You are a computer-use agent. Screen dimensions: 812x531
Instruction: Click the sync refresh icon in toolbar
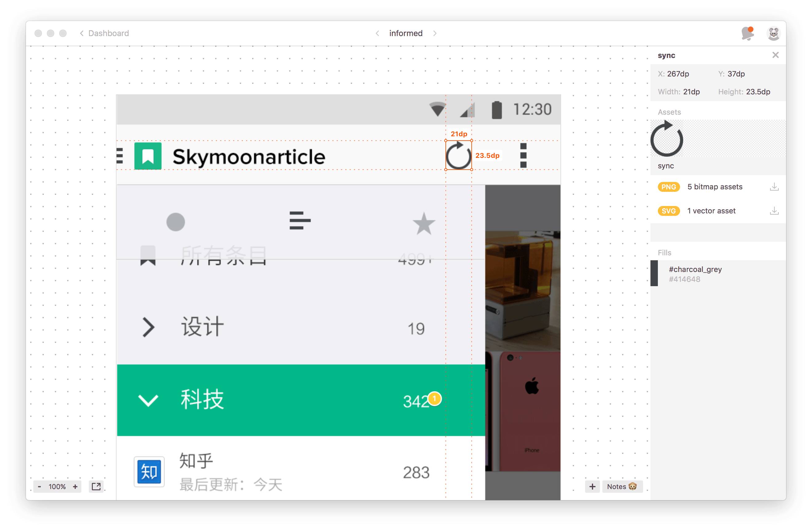[x=459, y=156]
